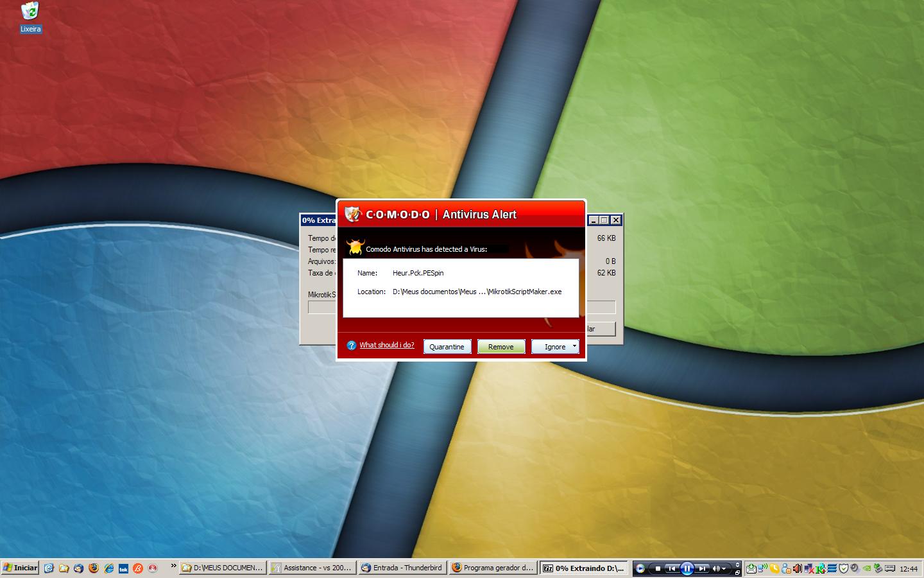Screen dimensions: 924x578
Task: Launch Thunderbird from quick launch
Action: coord(79,568)
